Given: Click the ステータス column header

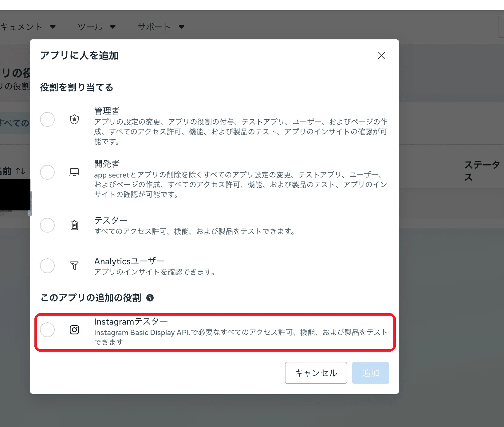Looking at the screenshot, I should point(482,171).
